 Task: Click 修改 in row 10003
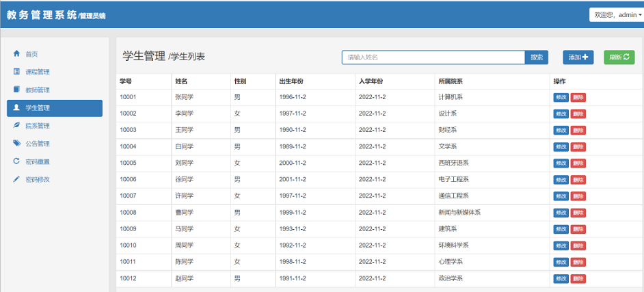click(x=561, y=130)
